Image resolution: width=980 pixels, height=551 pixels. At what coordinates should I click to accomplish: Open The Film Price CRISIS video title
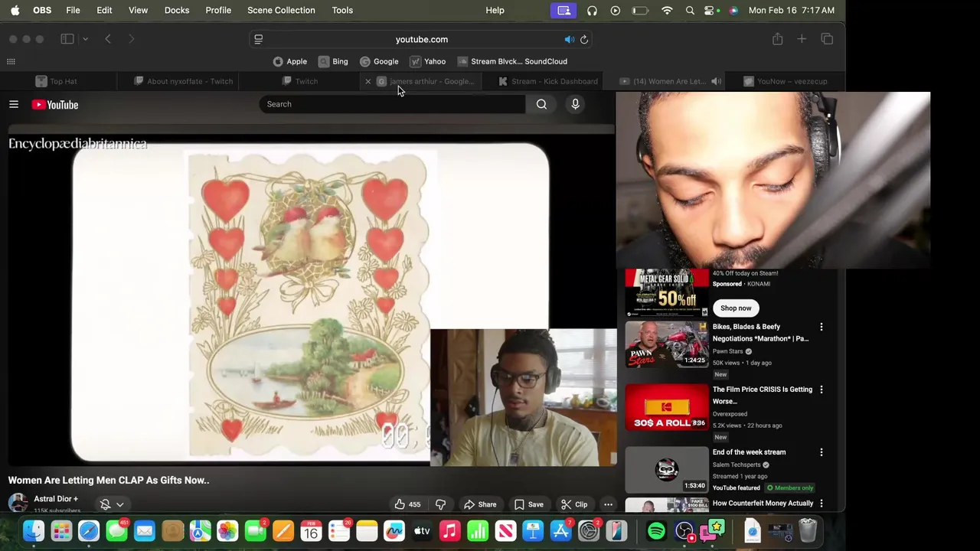coord(763,395)
